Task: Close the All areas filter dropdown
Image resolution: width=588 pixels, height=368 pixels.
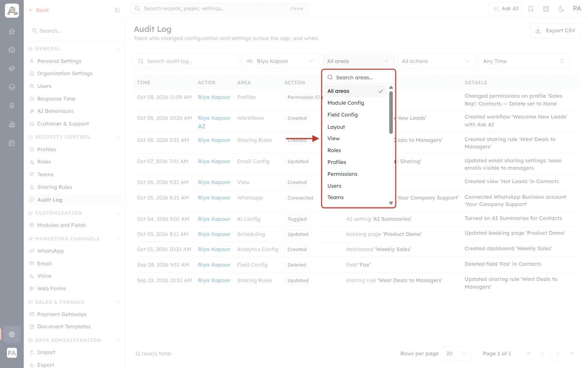Action: [358, 61]
